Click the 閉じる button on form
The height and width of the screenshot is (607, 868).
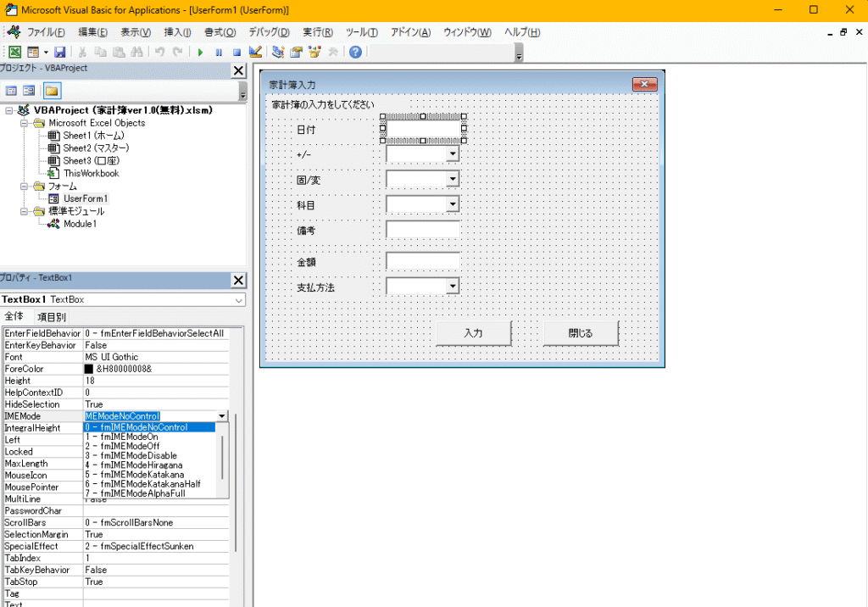581,333
